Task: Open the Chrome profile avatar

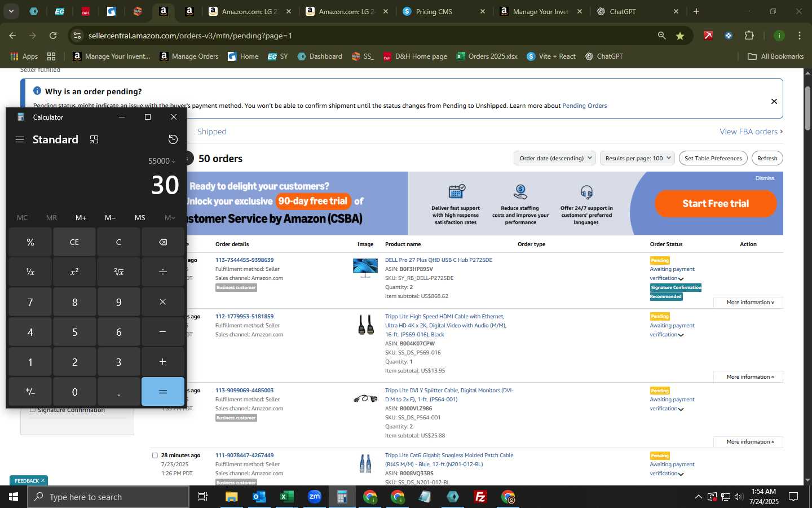Action: (x=779, y=36)
